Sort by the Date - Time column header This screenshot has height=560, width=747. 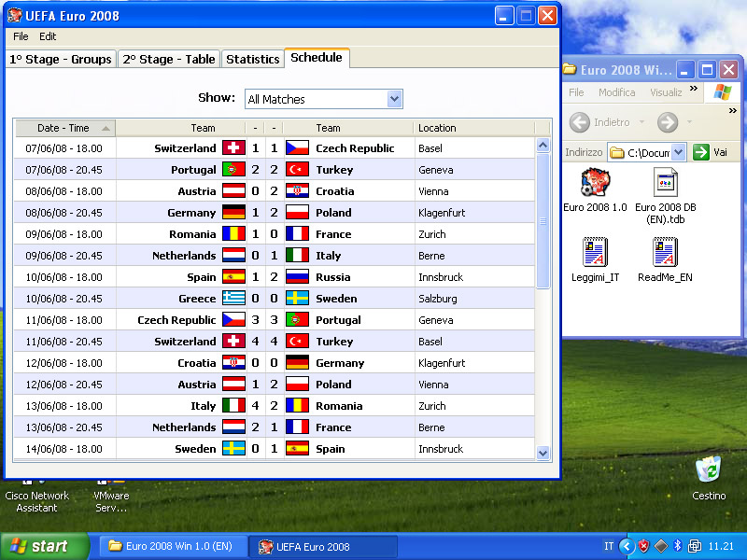65,128
